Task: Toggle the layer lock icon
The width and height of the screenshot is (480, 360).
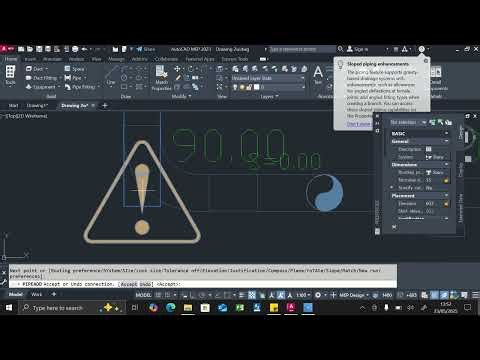Action: click(249, 87)
